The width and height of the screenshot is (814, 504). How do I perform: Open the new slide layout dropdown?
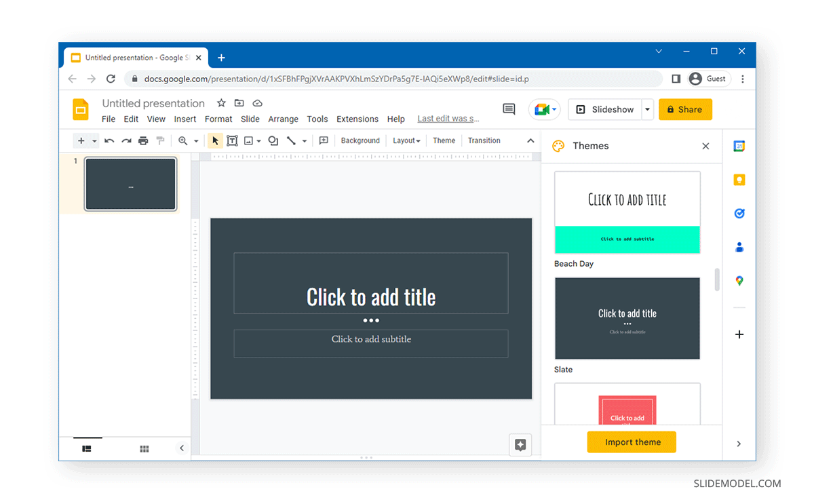point(94,141)
